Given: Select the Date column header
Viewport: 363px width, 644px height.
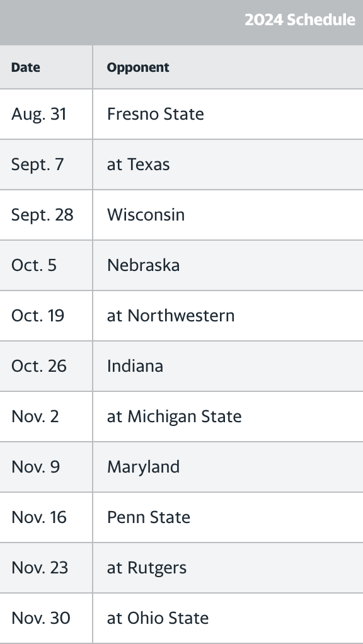Looking at the screenshot, I should [x=25, y=67].
